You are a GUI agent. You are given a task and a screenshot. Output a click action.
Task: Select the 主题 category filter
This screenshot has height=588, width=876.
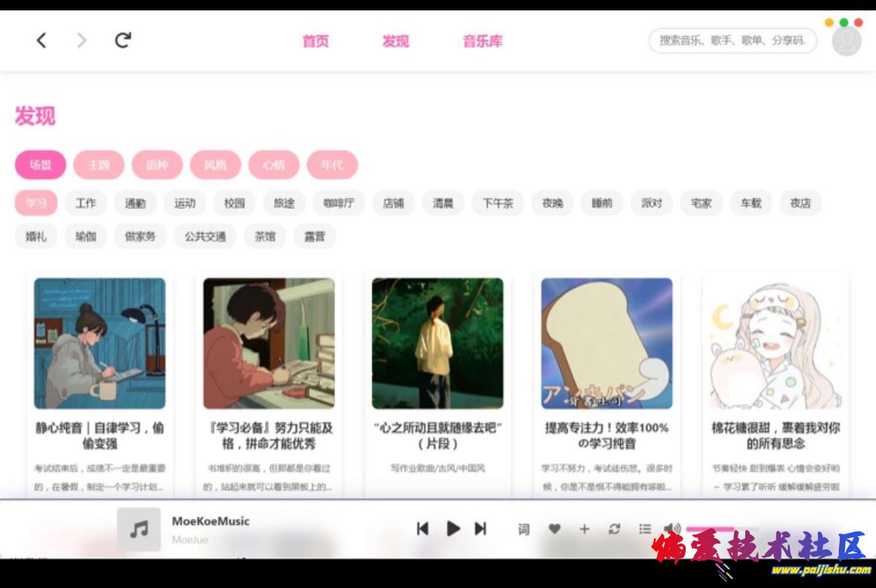tap(99, 165)
